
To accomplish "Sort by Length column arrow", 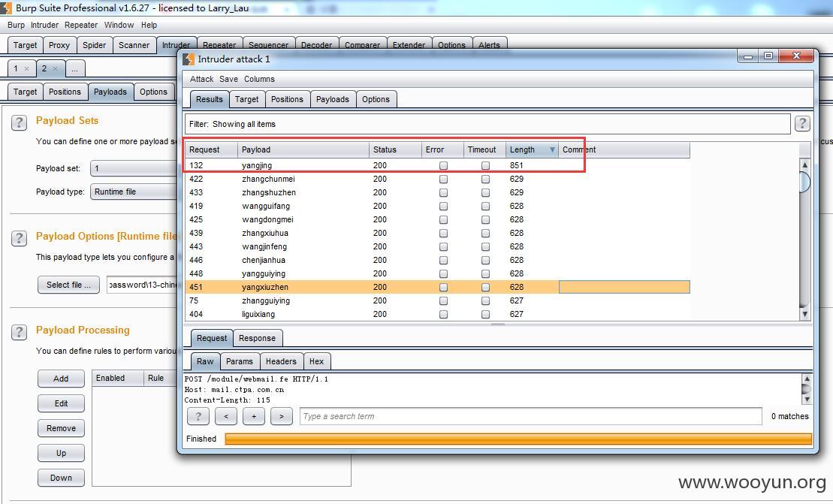I will [552, 149].
